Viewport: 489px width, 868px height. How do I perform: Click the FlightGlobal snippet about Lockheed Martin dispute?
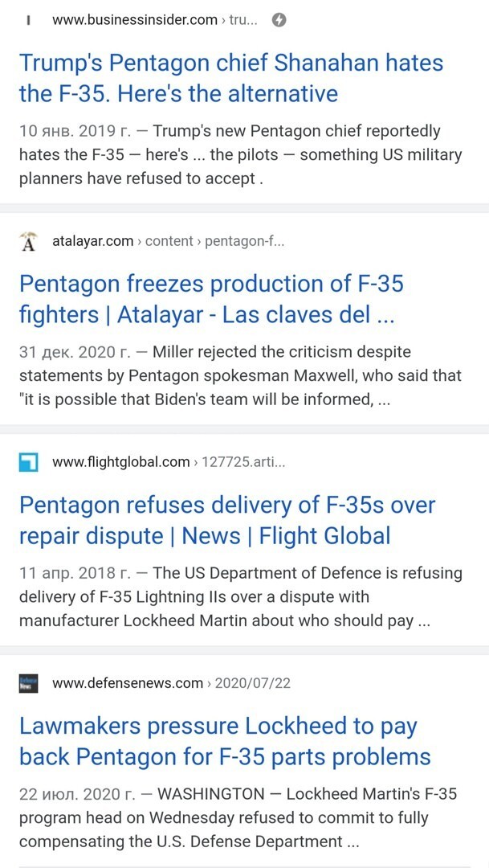[x=241, y=596]
